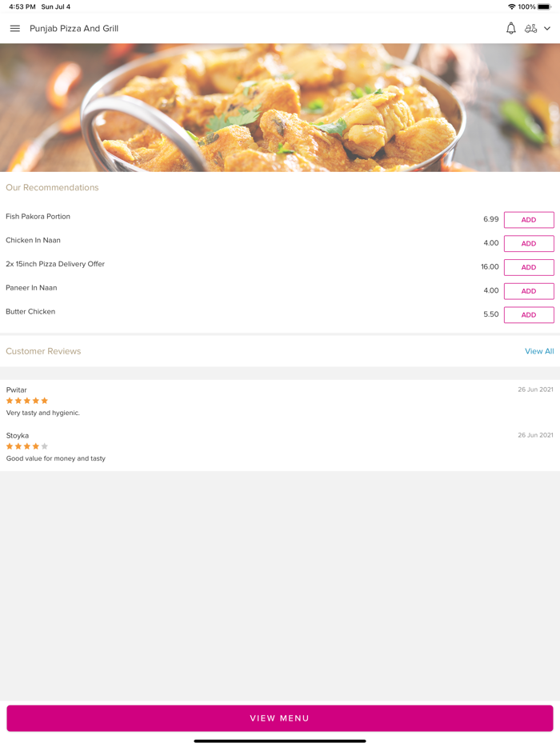The width and height of the screenshot is (560, 747).
Task: Tap the Wi-Fi icon in the status bar
Action: coord(510,6)
